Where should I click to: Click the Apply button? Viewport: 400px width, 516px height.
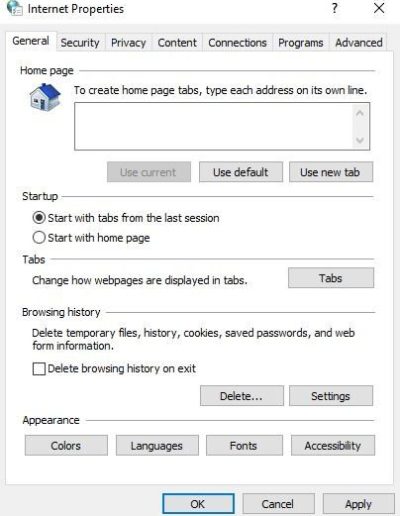(x=358, y=504)
